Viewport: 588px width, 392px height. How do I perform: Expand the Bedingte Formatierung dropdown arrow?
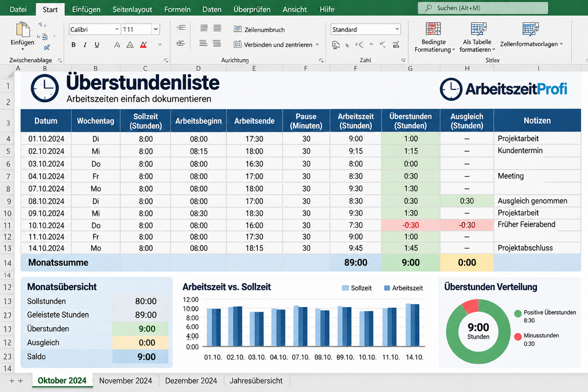tap(454, 49)
